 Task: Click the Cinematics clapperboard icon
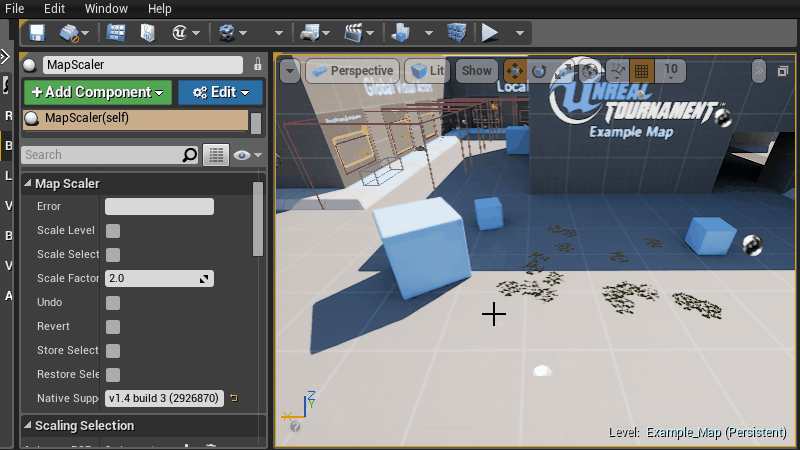coord(353,33)
